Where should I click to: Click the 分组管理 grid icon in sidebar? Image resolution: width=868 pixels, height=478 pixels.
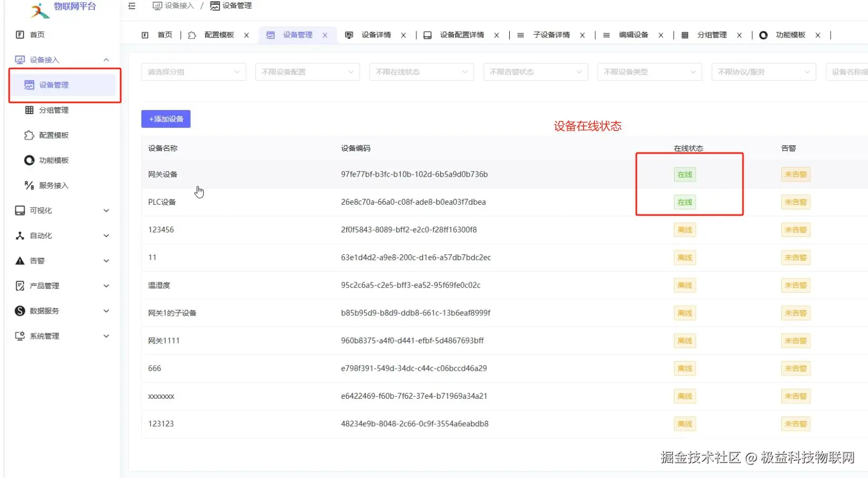[x=30, y=110]
